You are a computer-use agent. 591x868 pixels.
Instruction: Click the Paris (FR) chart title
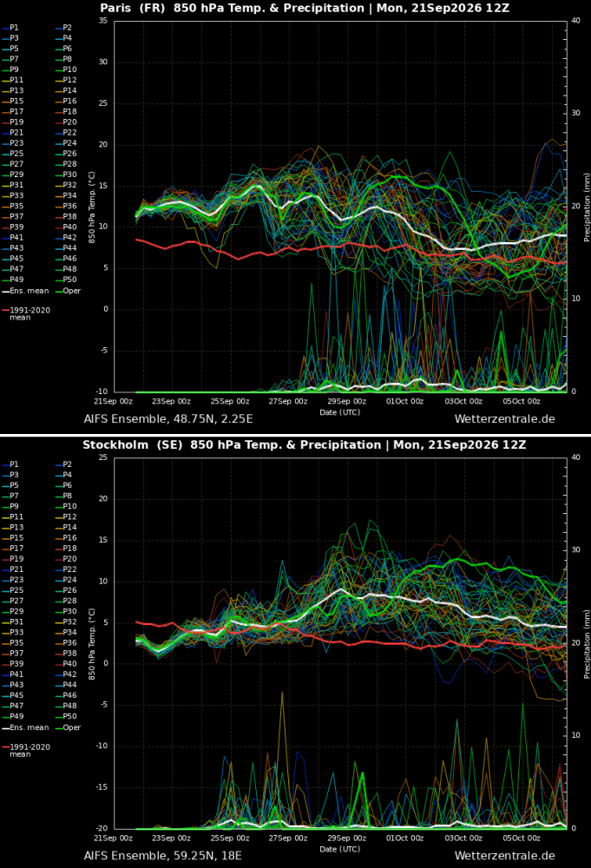[x=305, y=9]
